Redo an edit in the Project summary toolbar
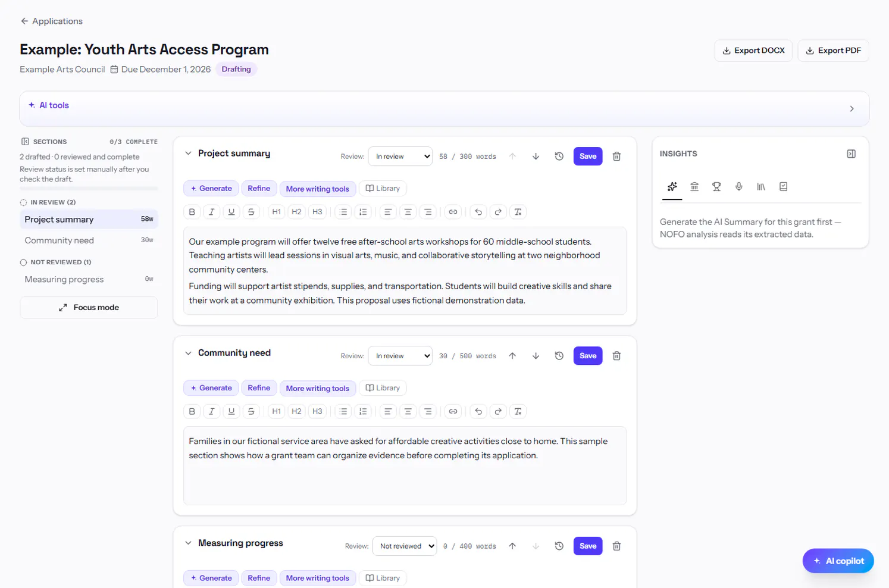 tap(498, 212)
